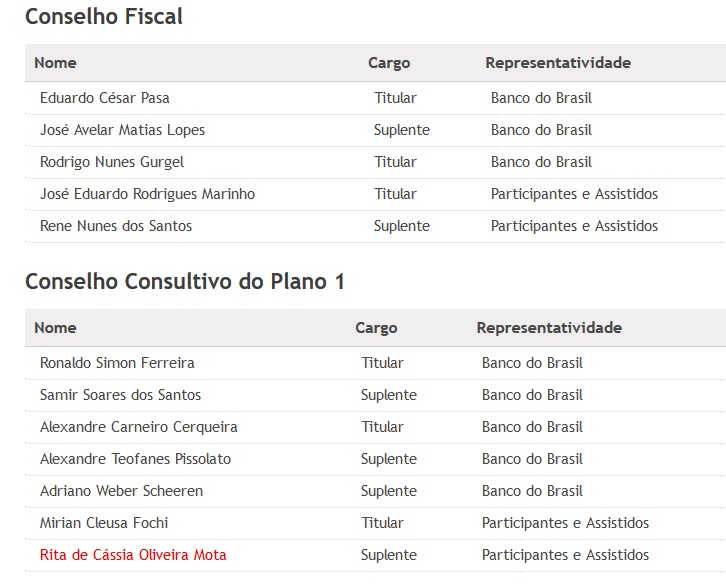Click the Adriano Weber Scheeren name
The height and width of the screenshot is (586, 726).
pyautogui.click(x=121, y=491)
